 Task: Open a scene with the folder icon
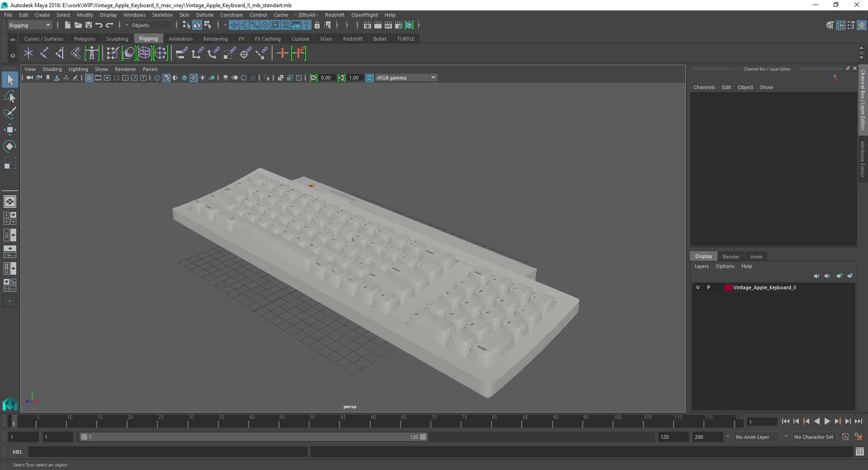(78, 25)
